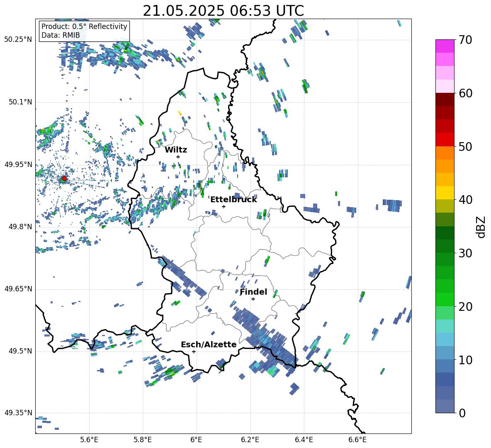Image resolution: width=491 pixels, height=448 pixels.
Task: Click the 5.8°E longitude label
Action: click(143, 440)
